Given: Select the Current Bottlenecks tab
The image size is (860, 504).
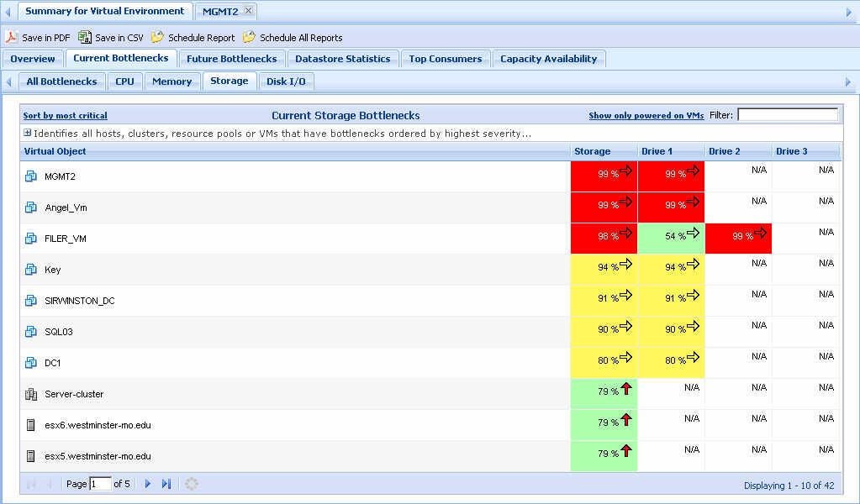Looking at the screenshot, I should point(121,58).
